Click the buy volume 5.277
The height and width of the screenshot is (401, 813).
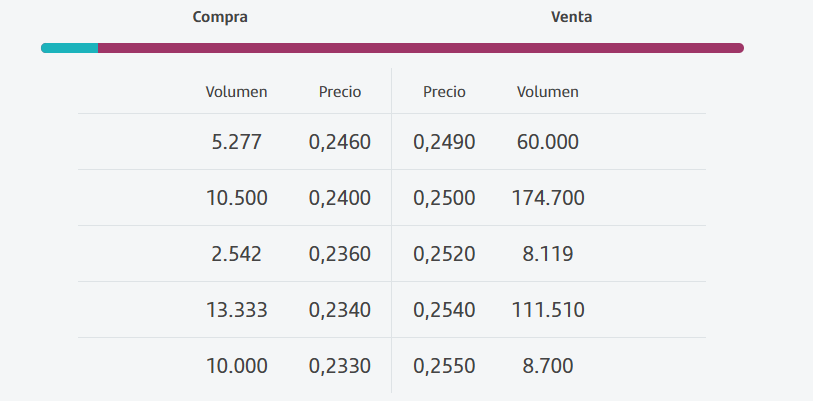click(x=236, y=142)
